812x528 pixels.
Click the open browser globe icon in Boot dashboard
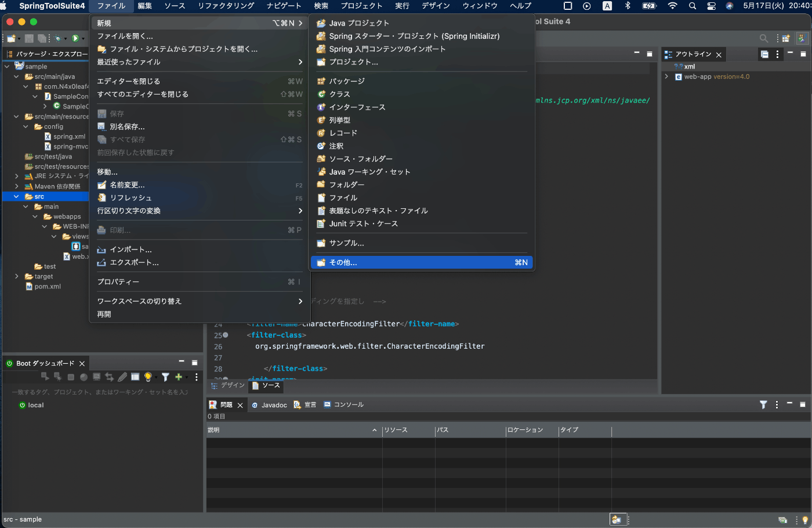point(84,377)
